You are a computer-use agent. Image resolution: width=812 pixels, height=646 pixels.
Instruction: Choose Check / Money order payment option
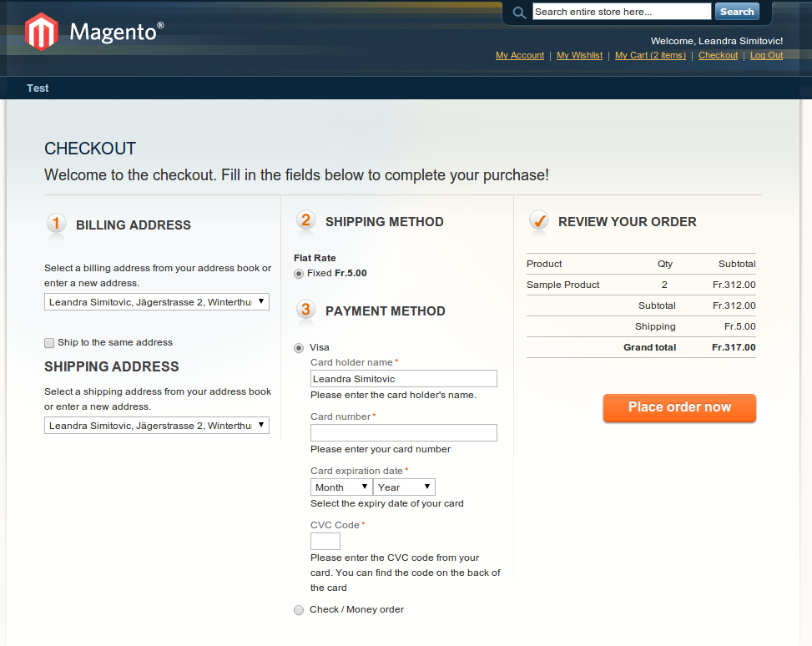coord(299,610)
